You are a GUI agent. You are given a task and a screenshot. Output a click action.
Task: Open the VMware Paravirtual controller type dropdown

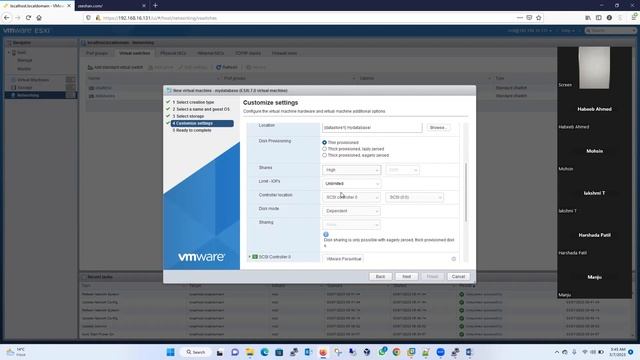(x=343, y=259)
